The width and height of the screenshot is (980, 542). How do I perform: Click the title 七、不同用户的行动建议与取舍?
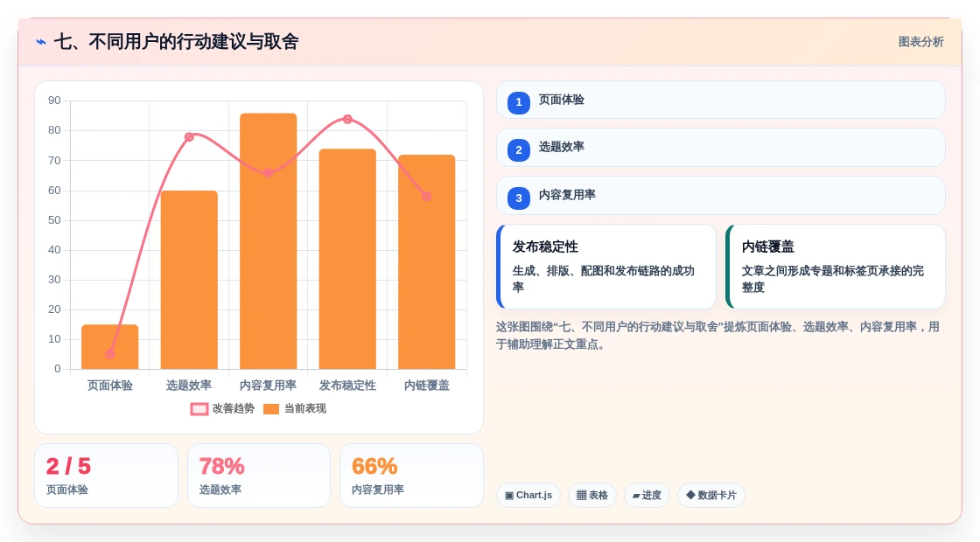pos(177,42)
